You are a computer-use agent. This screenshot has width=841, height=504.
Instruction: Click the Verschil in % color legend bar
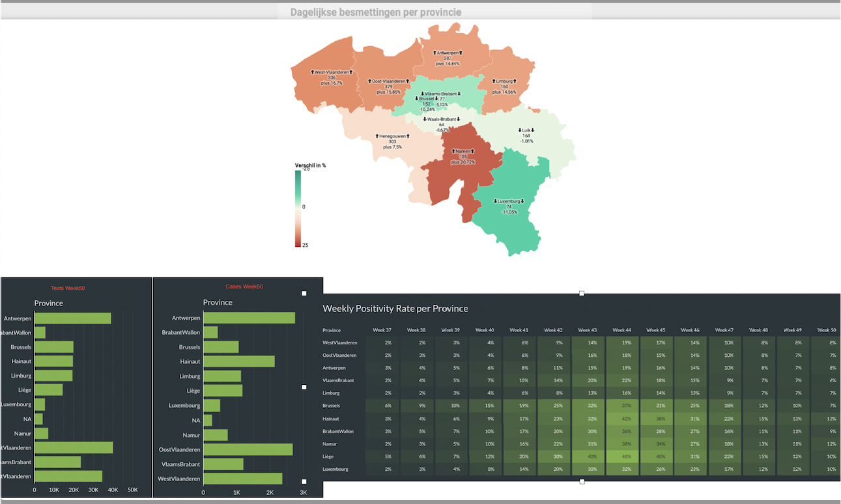point(298,208)
